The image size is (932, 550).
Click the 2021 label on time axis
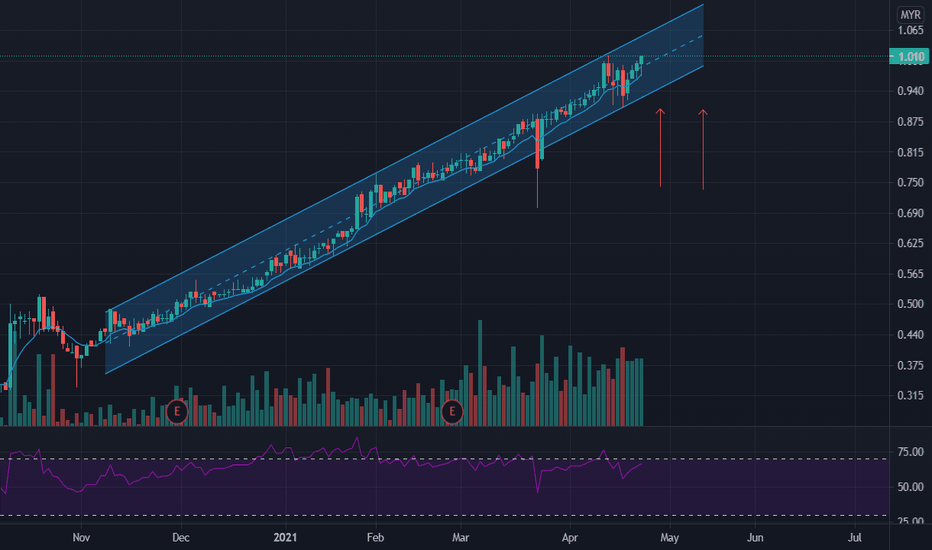[285, 538]
